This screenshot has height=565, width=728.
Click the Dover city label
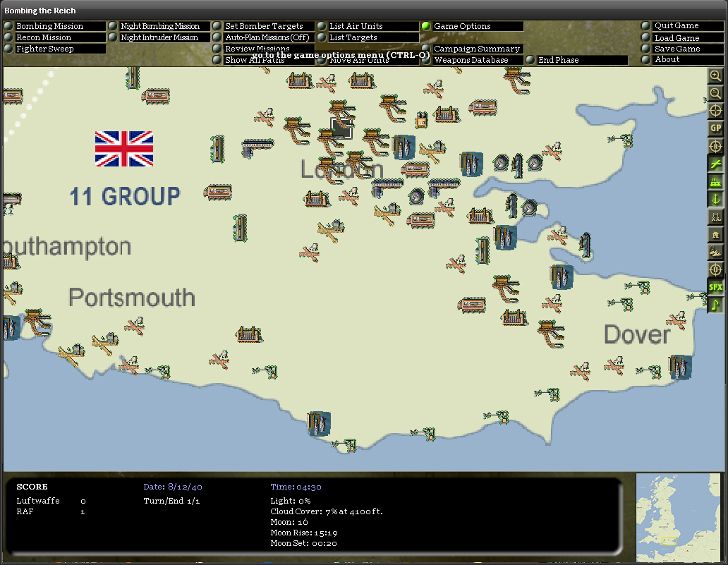tap(637, 334)
